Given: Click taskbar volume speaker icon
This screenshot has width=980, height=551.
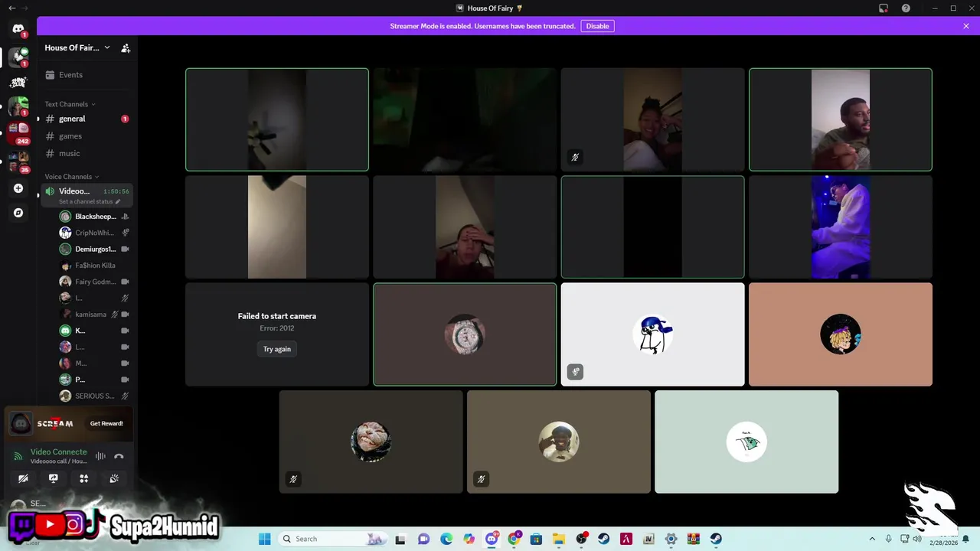Looking at the screenshot, I should tap(917, 539).
